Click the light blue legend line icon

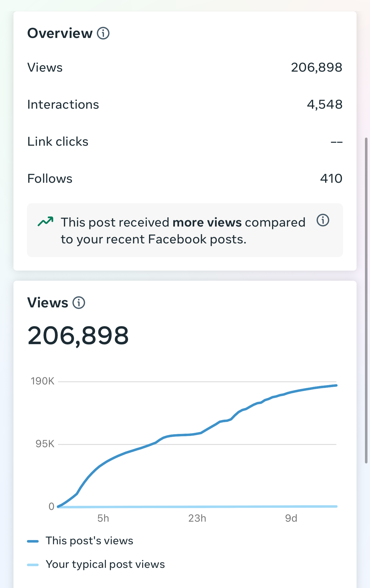click(33, 565)
